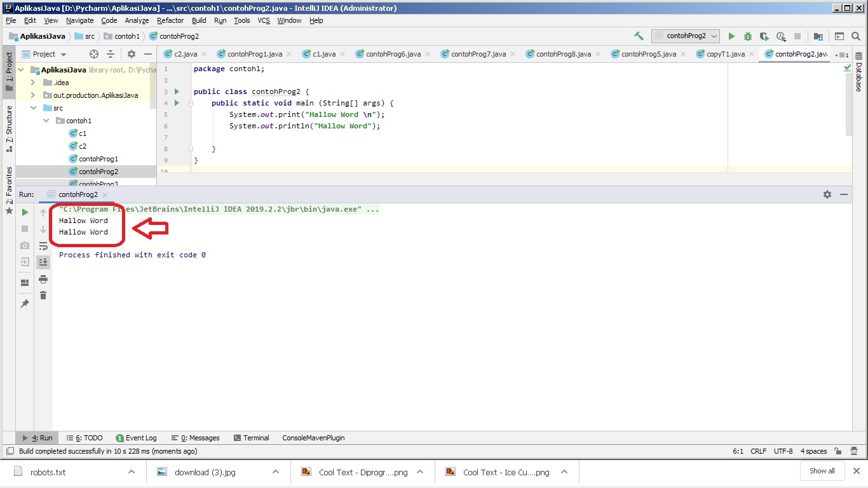Print the console output via printer icon
This screenshot has height=488, width=868.
pyautogui.click(x=43, y=278)
